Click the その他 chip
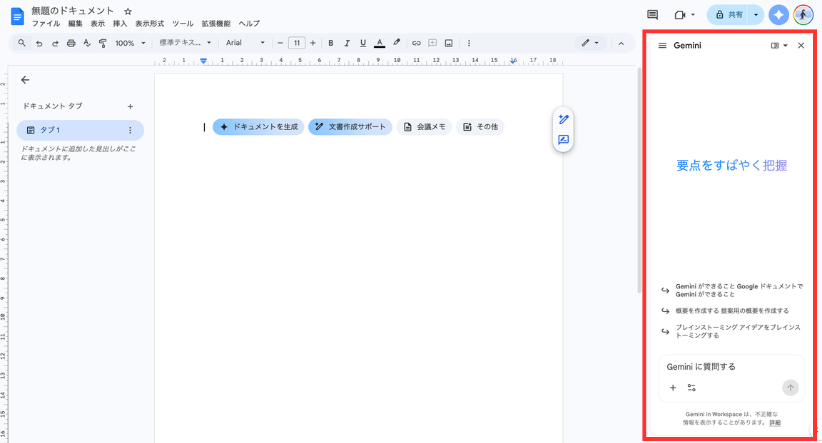This screenshot has width=822, height=443. coord(480,127)
